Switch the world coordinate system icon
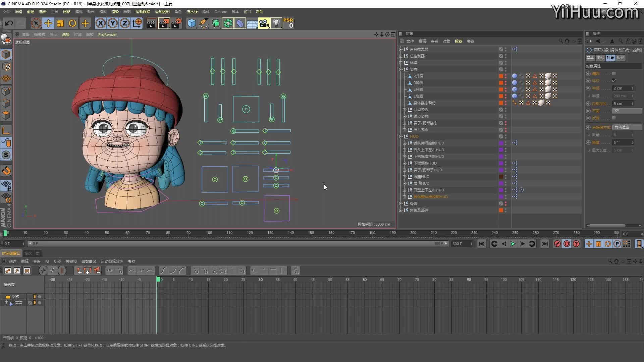This screenshot has height=362, width=644. [x=137, y=23]
